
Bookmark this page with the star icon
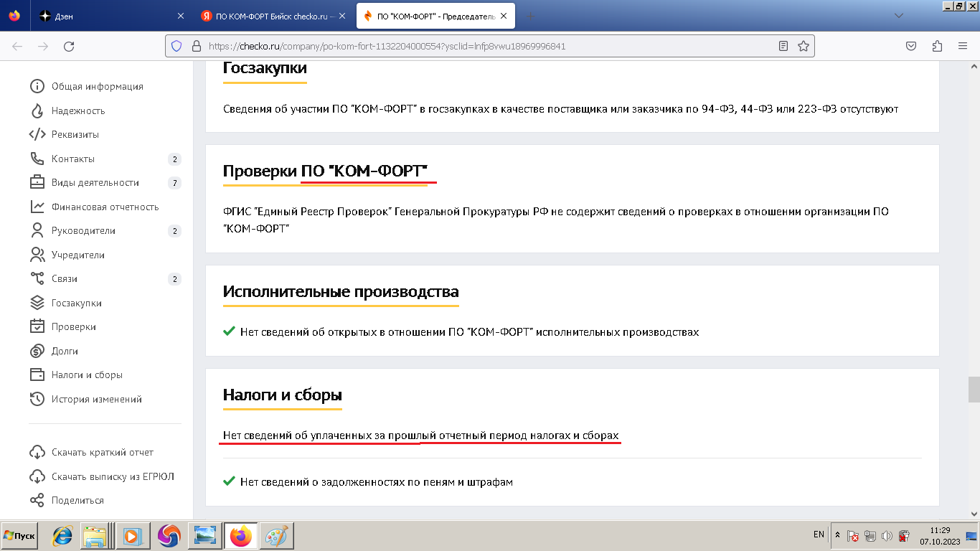804,46
